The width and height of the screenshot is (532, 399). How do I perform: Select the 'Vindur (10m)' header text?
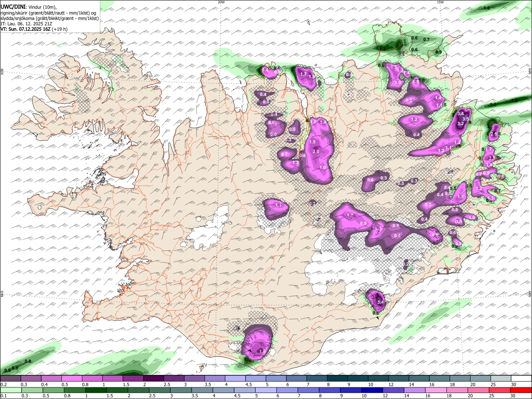pyautogui.click(x=42, y=7)
